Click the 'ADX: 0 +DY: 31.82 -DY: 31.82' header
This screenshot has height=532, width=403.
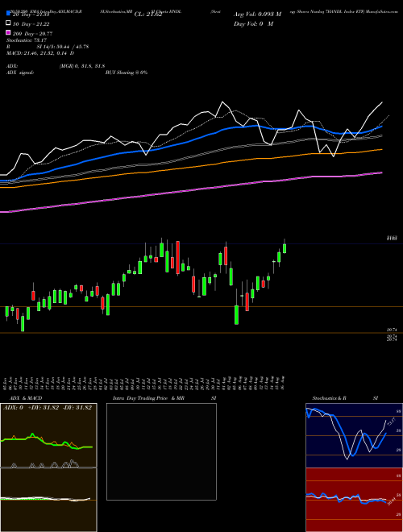click(48, 408)
